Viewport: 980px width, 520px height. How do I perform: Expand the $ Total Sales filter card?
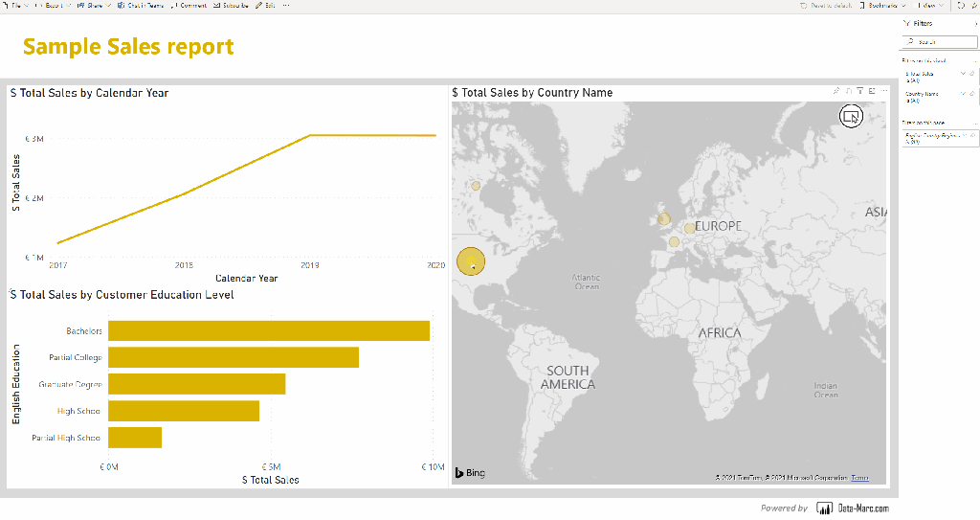(964, 74)
